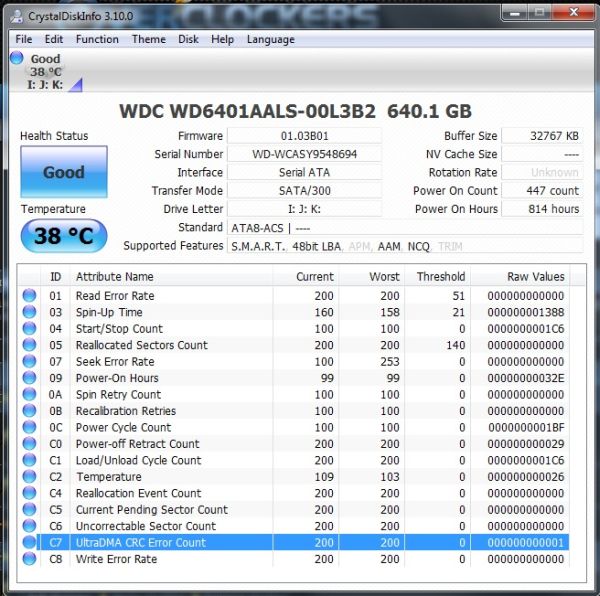Image resolution: width=600 pixels, height=596 pixels.
Task: Click status icon for Current Pending Sector Count
Action: [29, 509]
